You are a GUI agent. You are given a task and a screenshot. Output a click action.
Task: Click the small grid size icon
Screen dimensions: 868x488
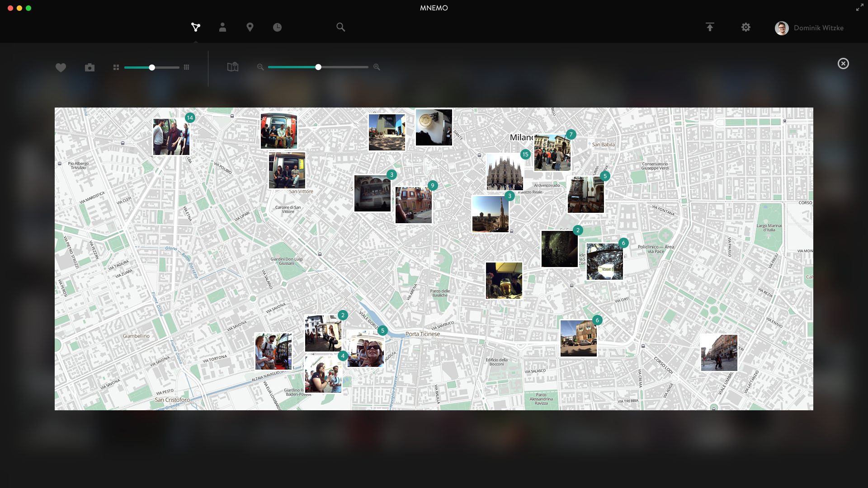pos(186,67)
